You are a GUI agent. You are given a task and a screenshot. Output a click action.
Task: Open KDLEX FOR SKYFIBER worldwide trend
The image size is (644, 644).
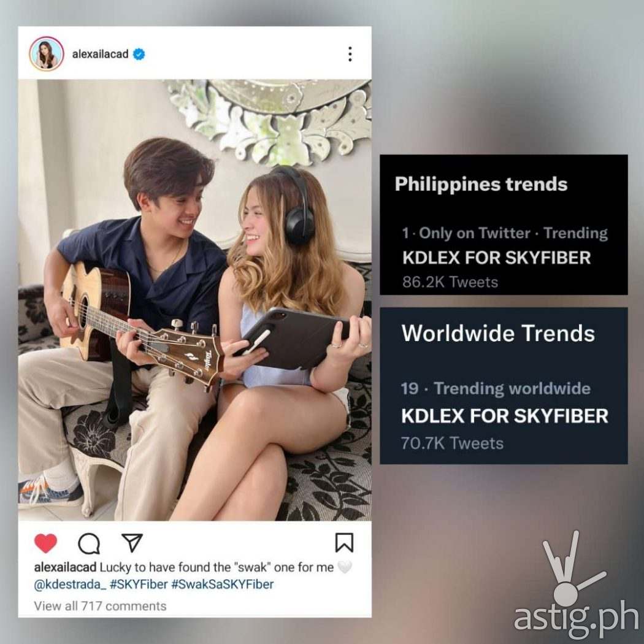point(504,416)
